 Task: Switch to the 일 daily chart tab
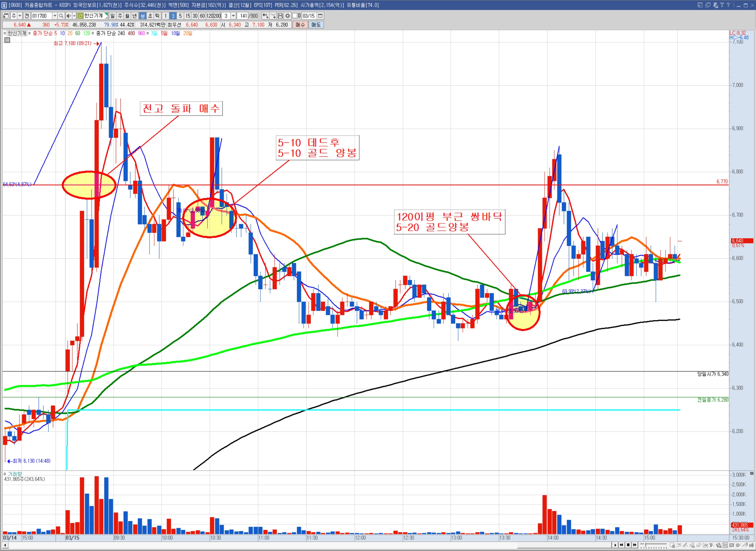click(112, 16)
